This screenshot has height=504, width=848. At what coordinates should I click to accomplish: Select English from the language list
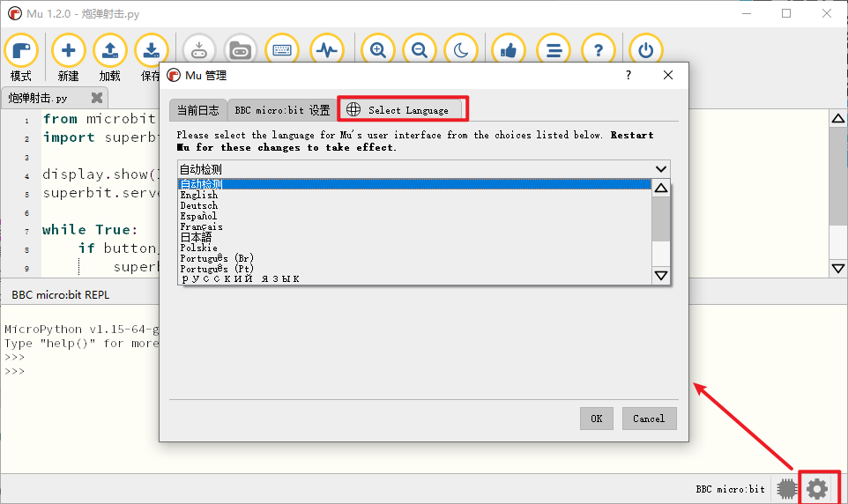pos(198,195)
